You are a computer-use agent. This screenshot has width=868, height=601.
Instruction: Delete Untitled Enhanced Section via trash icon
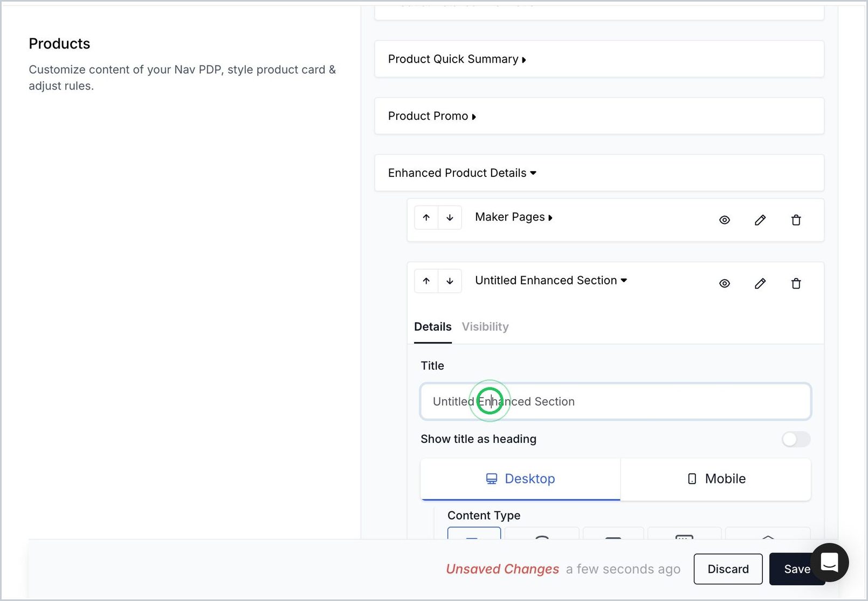point(796,284)
